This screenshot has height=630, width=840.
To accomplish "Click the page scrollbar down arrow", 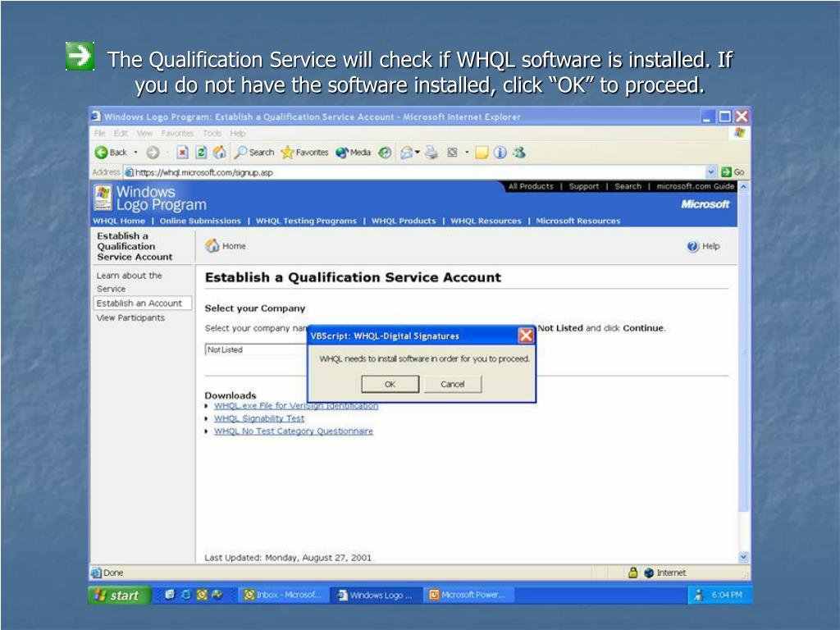I will coord(743,557).
